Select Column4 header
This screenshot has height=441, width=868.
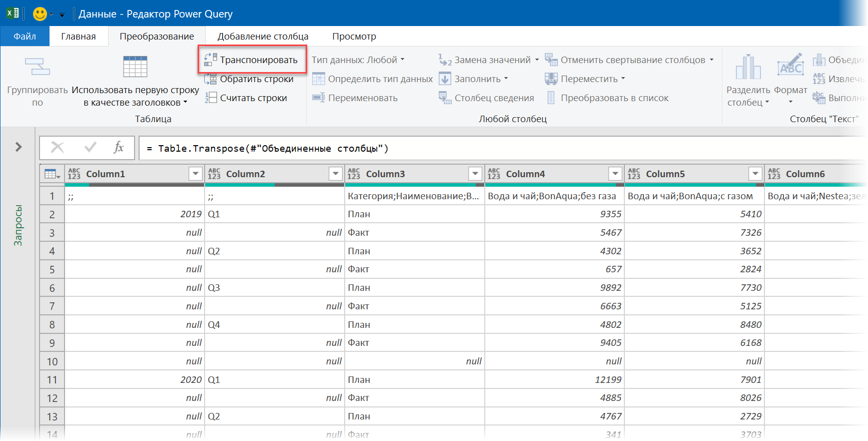pyautogui.click(x=554, y=174)
